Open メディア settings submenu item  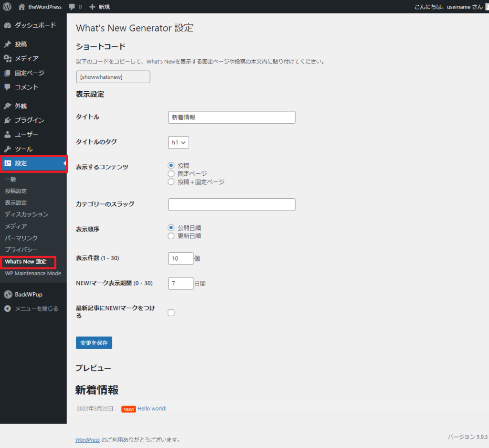16,226
